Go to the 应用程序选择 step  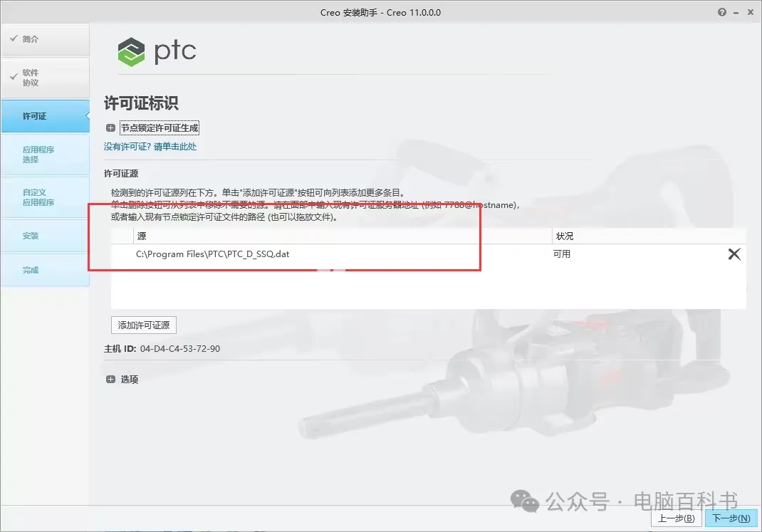point(45,155)
